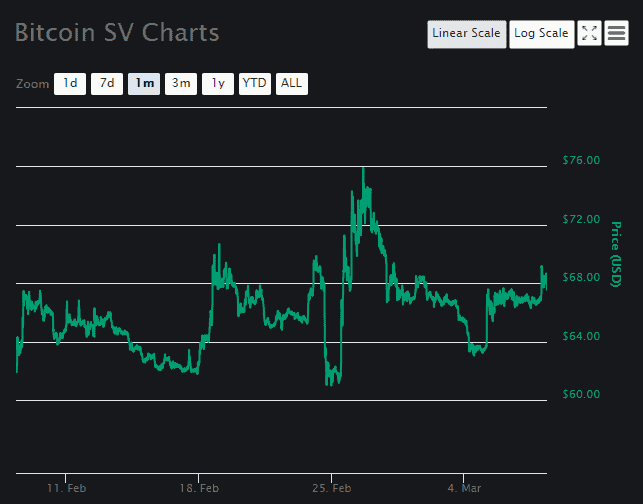
Task: Select the 1m zoom range
Action: pyautogui.click(x=144, y=84)
